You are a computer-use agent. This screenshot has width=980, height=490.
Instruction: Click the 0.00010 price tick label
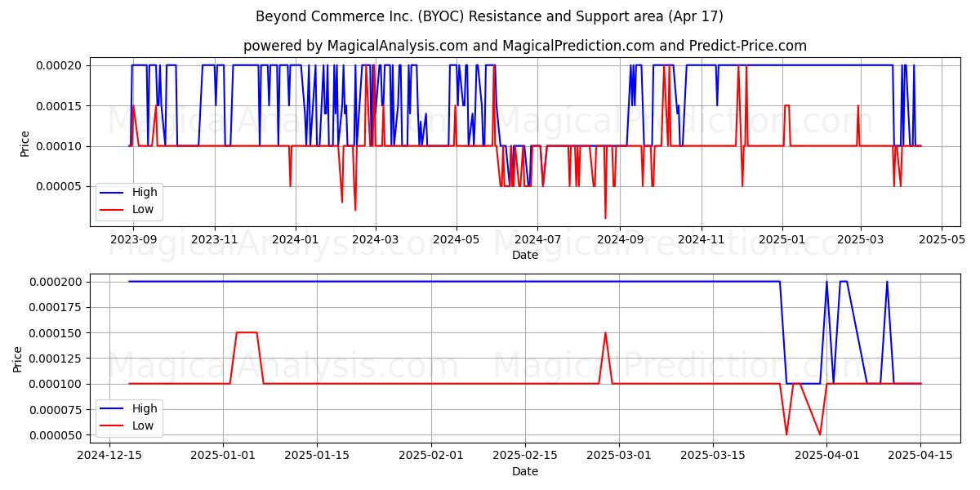(60, 146)
